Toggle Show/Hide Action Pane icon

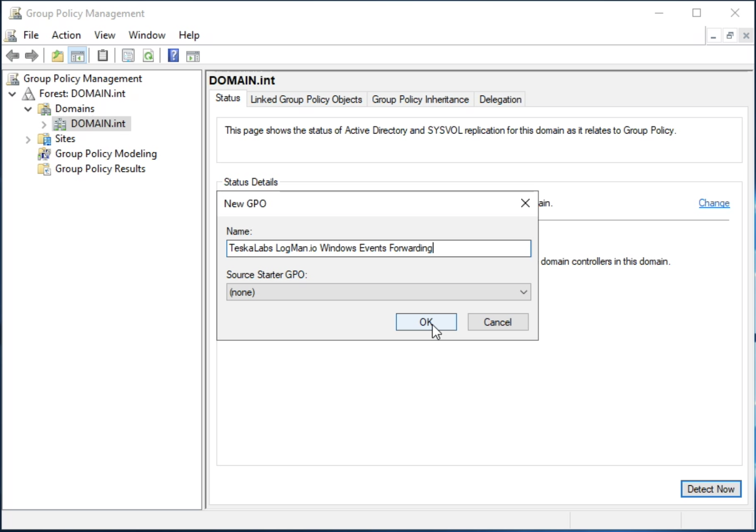tap(193, 56)
